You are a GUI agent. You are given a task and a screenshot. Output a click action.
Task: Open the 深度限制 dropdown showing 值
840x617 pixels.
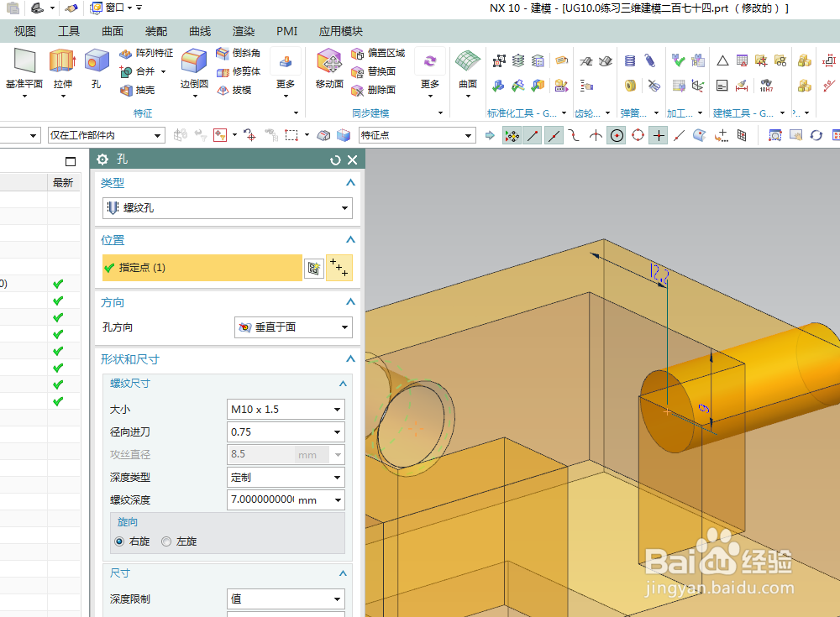286,599
